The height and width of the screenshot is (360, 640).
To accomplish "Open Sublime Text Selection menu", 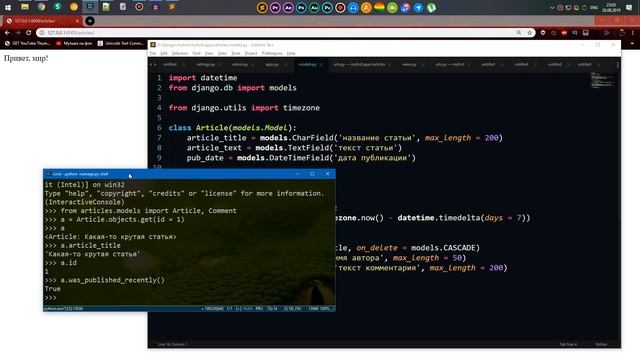I will [x=180, y=53].
